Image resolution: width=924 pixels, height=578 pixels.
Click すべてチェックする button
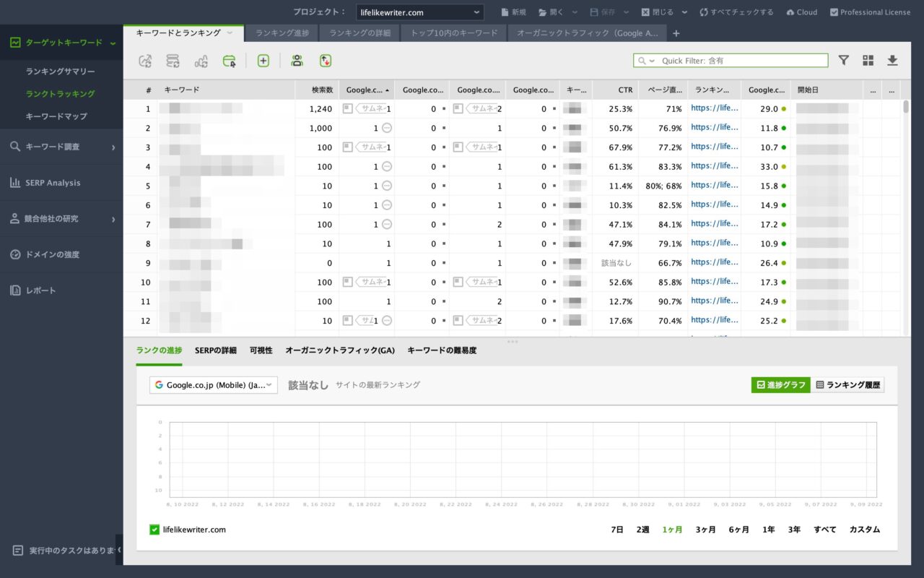736,12
